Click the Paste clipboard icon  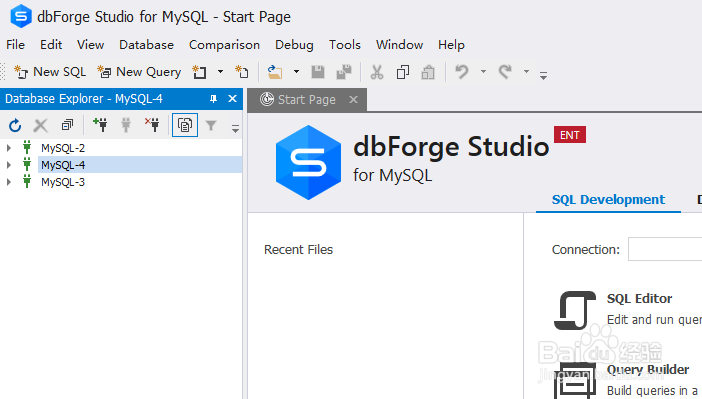point(428,72)
